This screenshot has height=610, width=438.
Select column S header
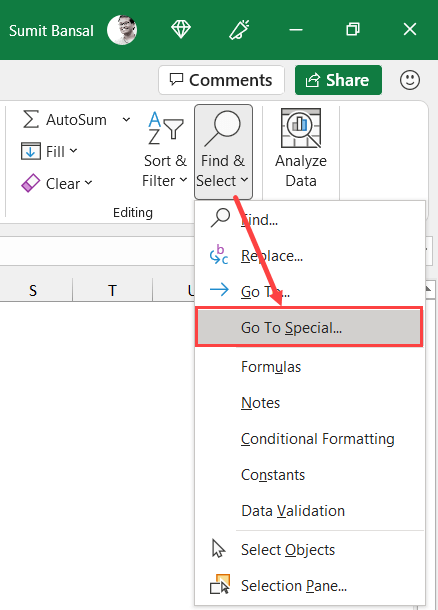pos(33,290)
